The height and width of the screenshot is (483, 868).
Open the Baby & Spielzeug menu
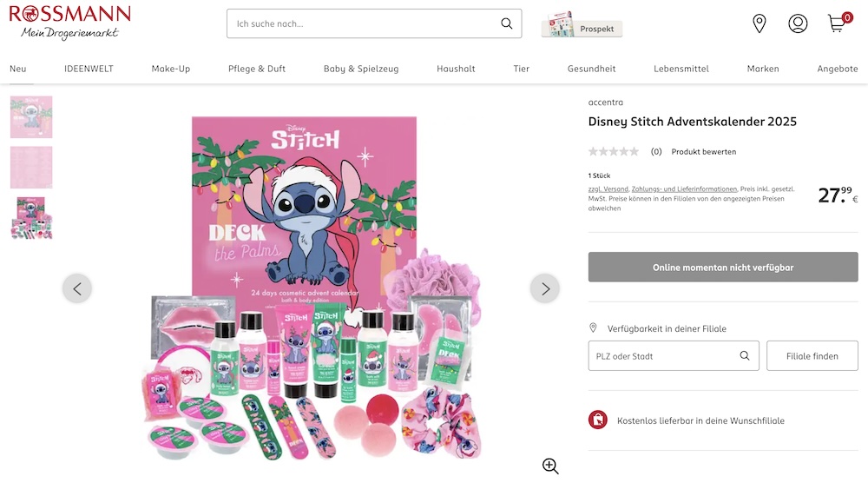coord(361,69)
